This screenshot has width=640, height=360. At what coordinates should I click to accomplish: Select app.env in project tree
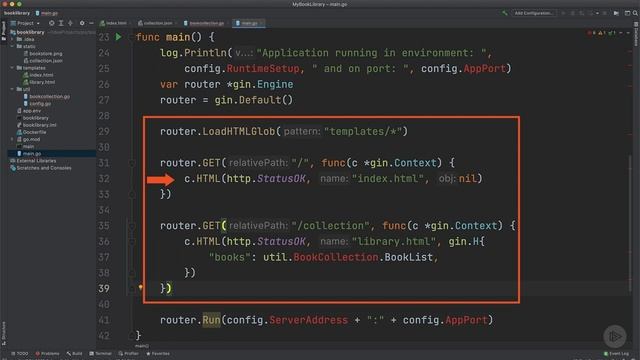[x=29, y=111]
